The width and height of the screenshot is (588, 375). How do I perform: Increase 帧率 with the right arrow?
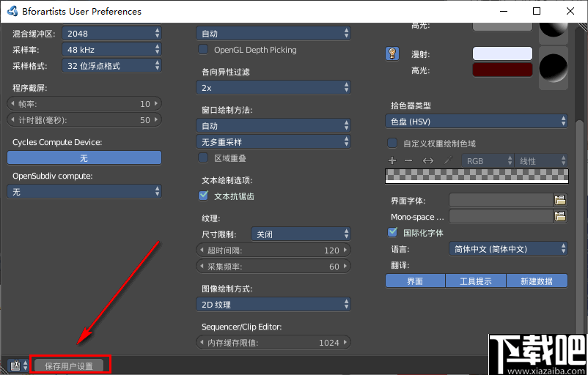pos(156,103)
